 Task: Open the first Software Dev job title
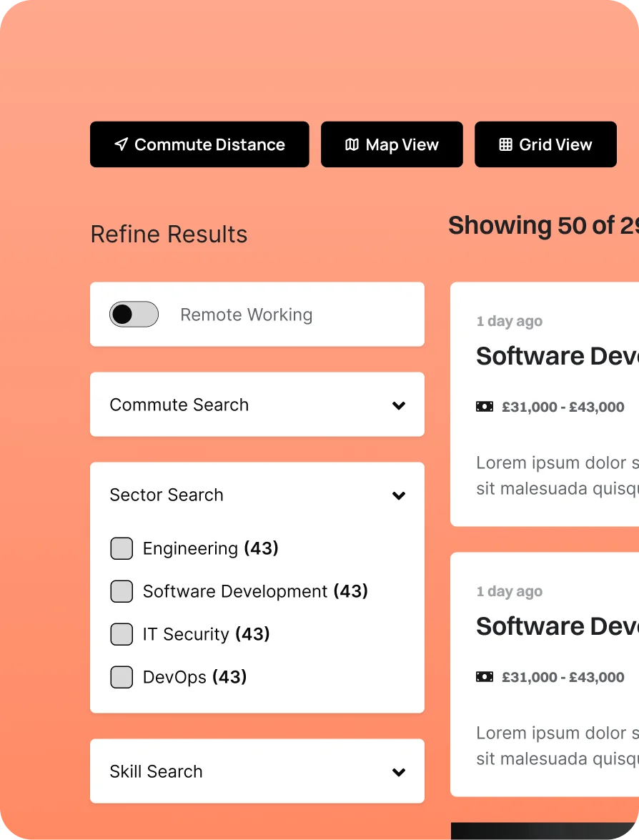(x=557, y=356)
